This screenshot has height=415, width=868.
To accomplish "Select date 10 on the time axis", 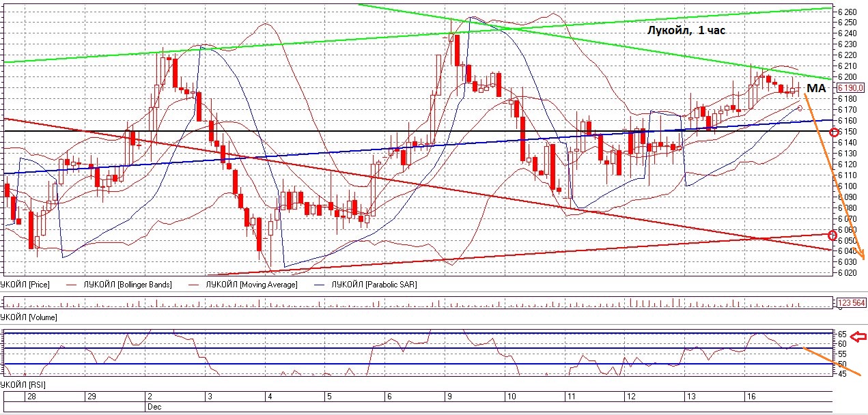I will (x=510, y=397).
